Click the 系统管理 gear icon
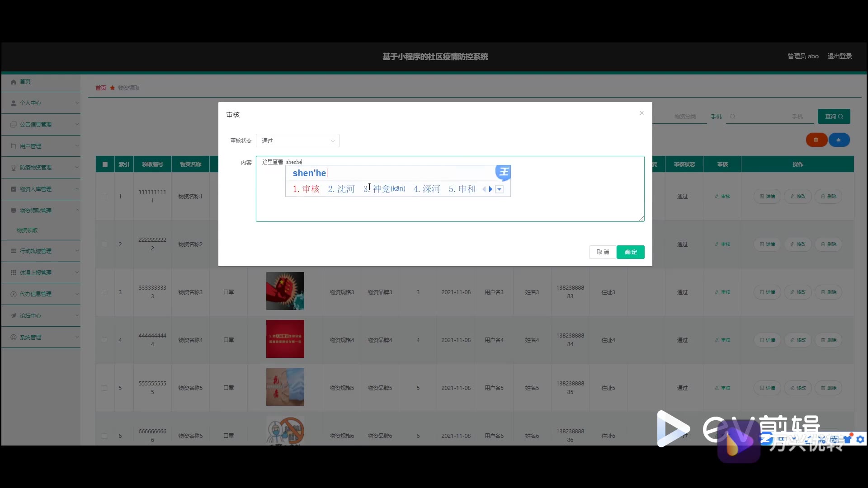 [x=14, y=338]
